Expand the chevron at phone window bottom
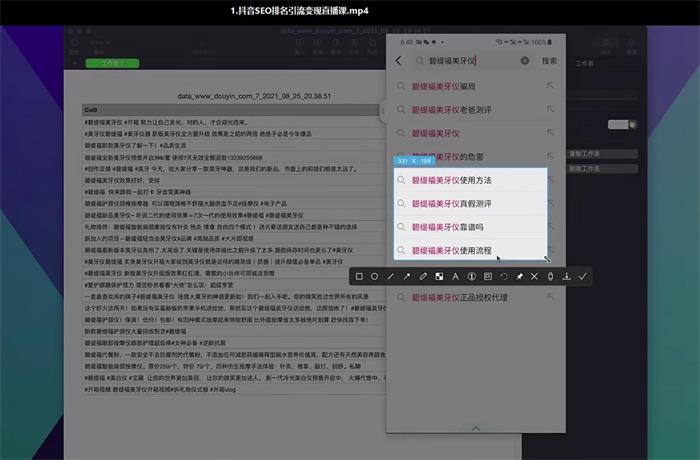Viewport: 700px width, 460px height. click(x=476, y=428)
